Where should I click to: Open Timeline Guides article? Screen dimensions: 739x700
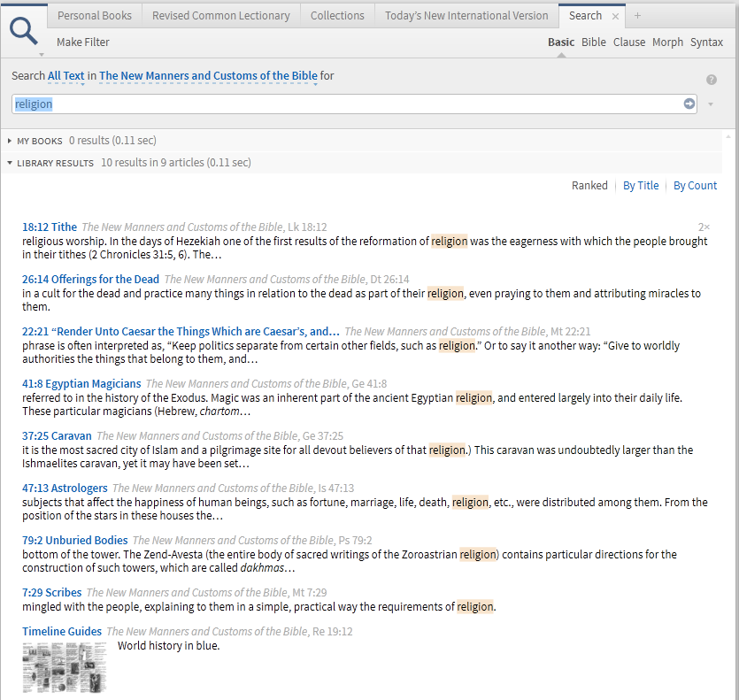[x=62, y=632]
